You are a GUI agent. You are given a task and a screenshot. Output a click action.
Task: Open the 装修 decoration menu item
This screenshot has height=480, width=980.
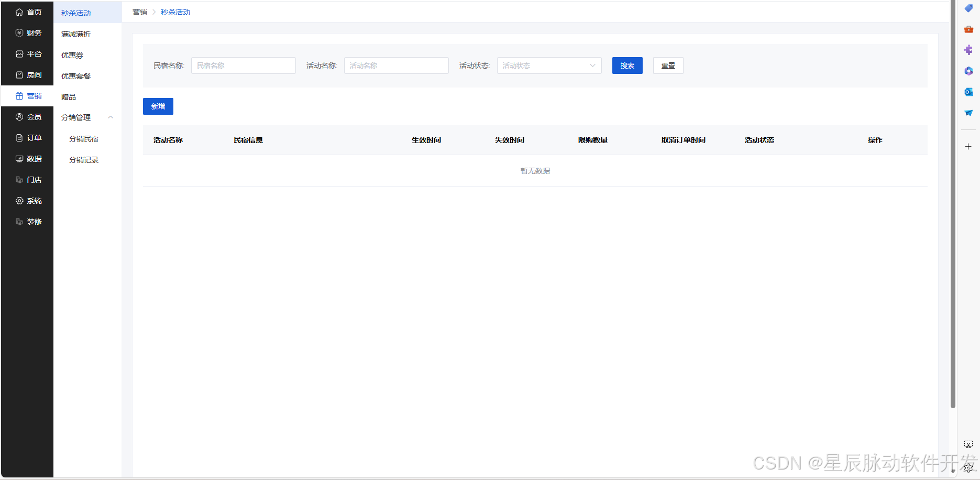[x=27, y=222]
